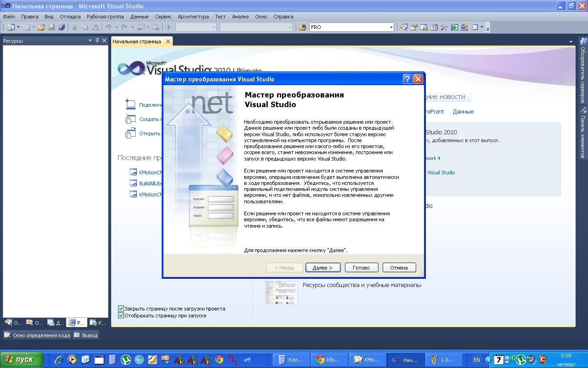Click the Copy toolbar icon
This screenshot has height=368, width=588.
pos(85,28)
